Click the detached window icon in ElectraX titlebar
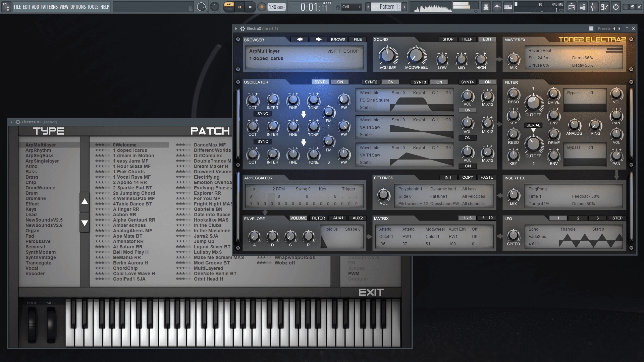 click(591, 28)
